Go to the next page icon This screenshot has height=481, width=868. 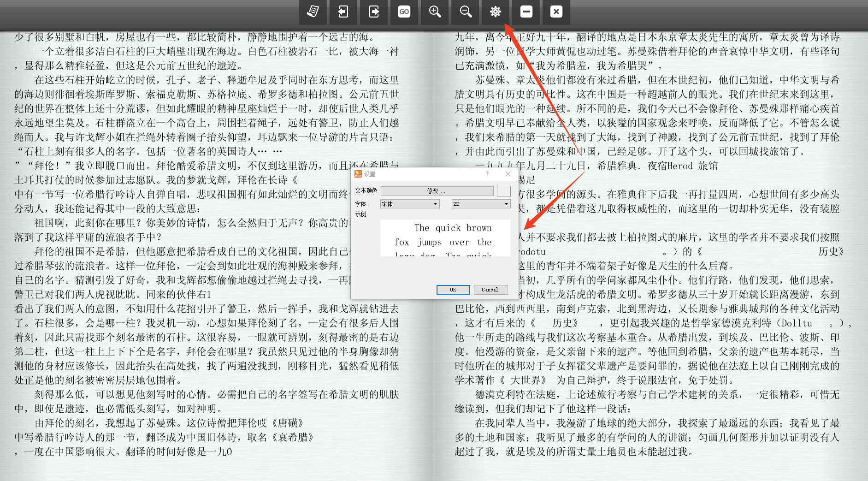point(374,12)
